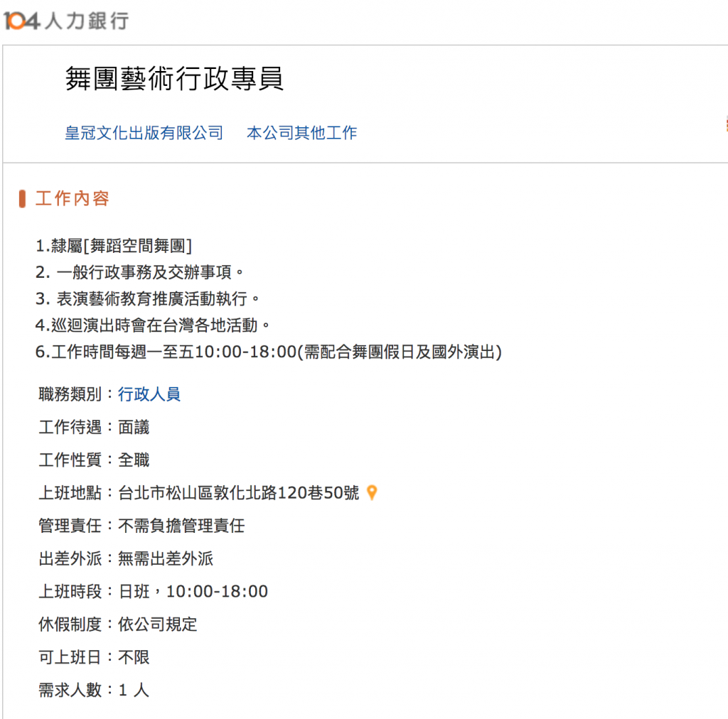Viewport: 728px width, 719px height.
Task: Click the 工作性質 全職 line
Action: pyautogui.click(x=94, y=460)
